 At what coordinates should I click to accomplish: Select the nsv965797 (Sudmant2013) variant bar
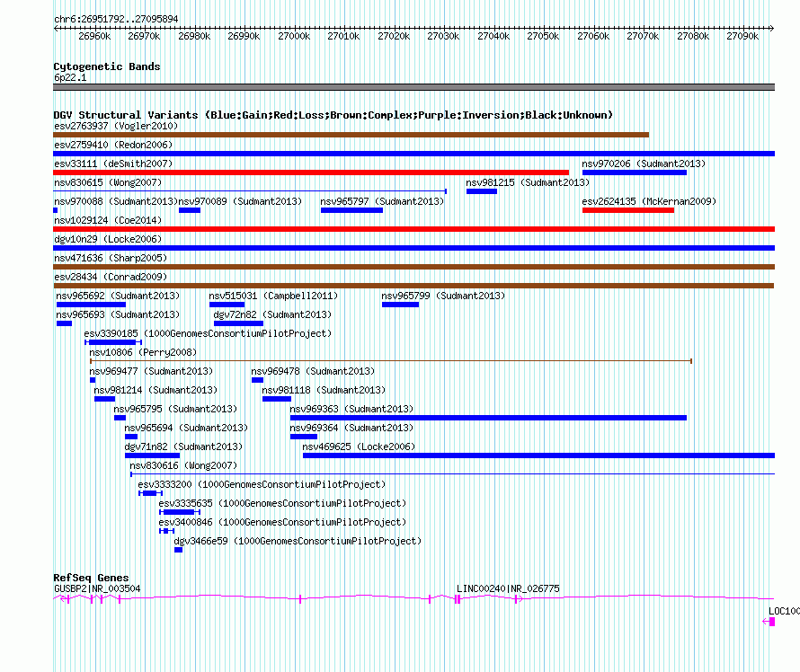(x=352, y=210)
